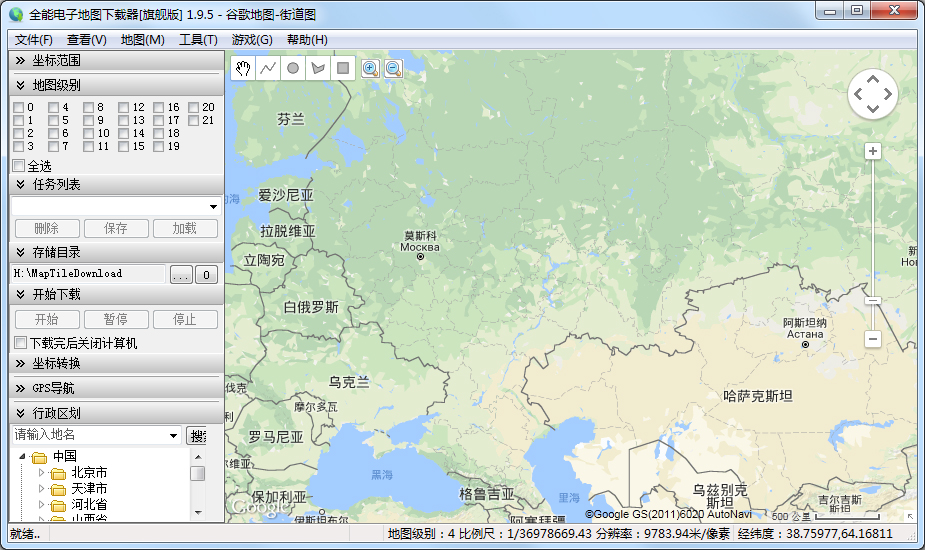Click the 删除 button
The image size is (925, 550).
click(47, 228)
